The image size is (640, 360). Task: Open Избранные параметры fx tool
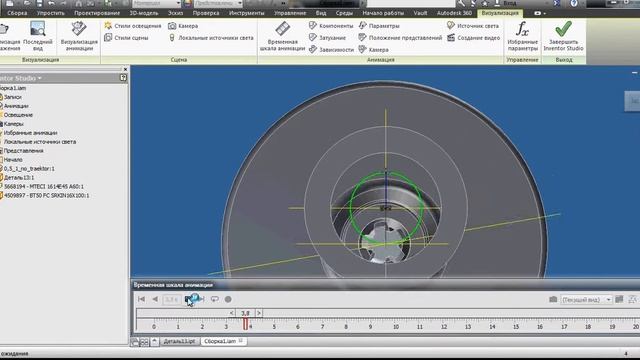coord(522,37)
